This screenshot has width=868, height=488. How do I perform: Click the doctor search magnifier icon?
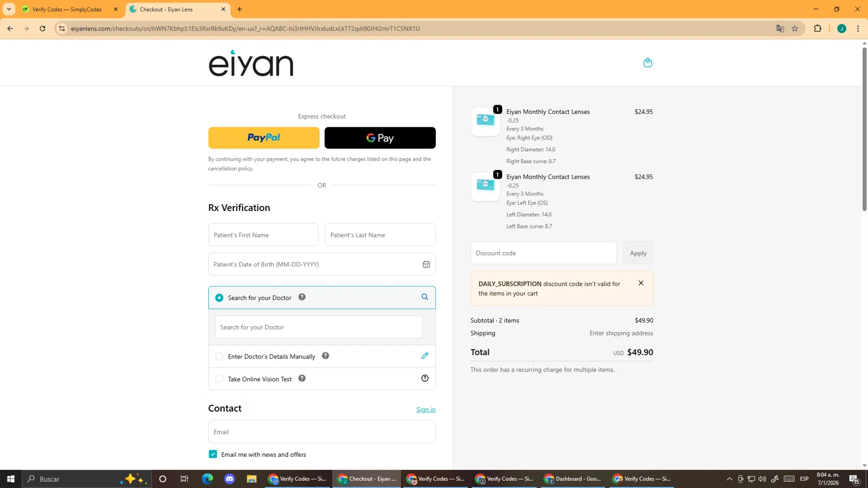[x=425, y=297]
